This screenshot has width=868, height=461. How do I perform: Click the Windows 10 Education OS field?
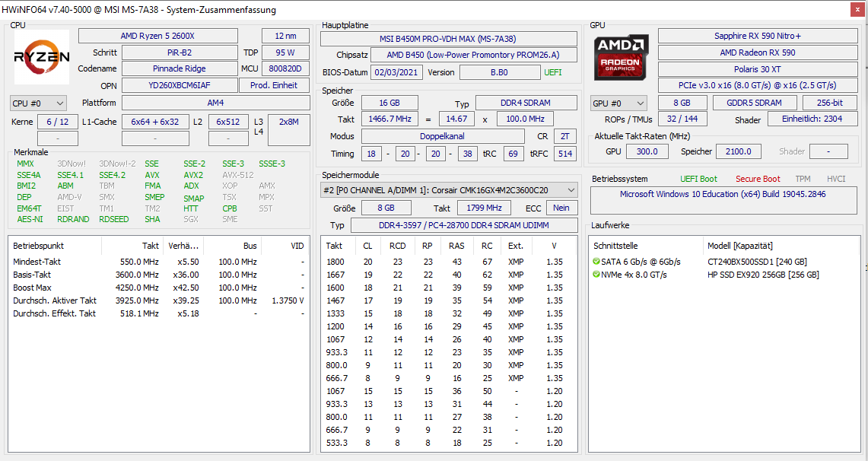click(723, 200)
